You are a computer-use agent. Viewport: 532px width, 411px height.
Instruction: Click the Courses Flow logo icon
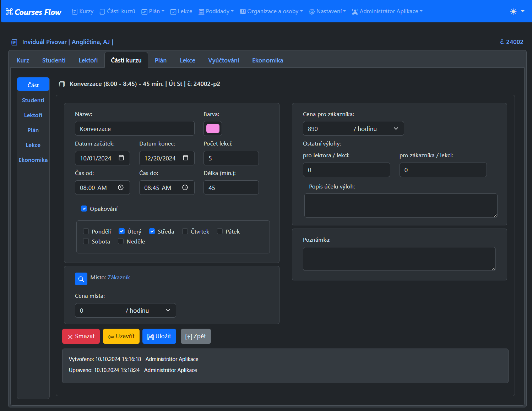click(x=9, y=12)
